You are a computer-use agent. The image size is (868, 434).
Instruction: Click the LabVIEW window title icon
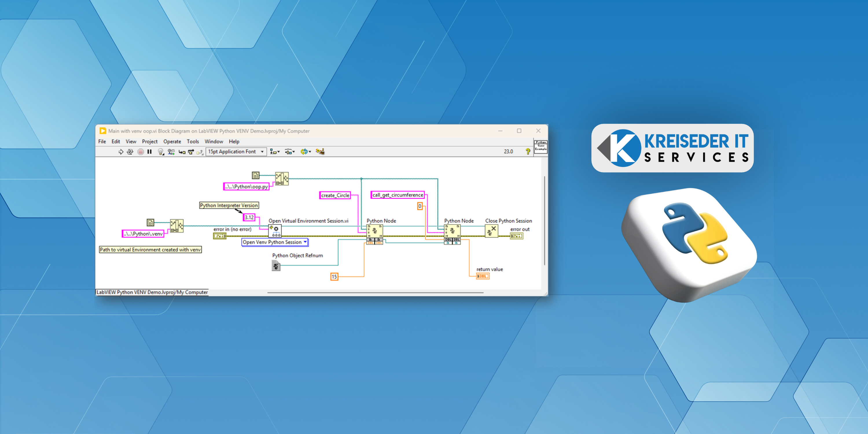pos(103,131)
